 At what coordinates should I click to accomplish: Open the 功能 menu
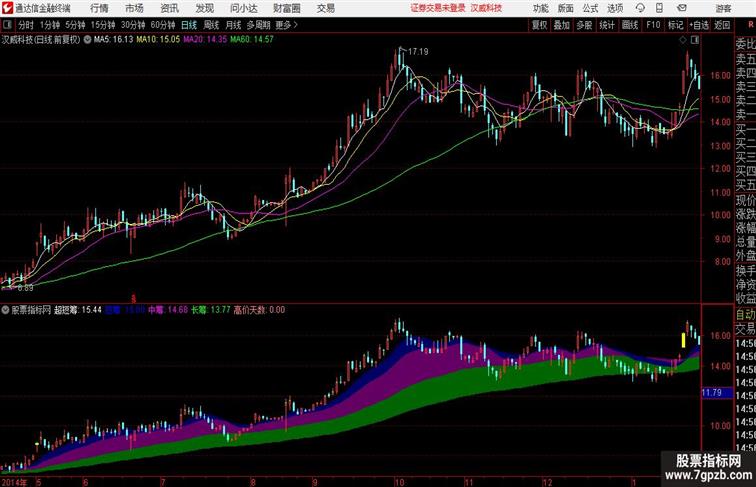(540, 8)
